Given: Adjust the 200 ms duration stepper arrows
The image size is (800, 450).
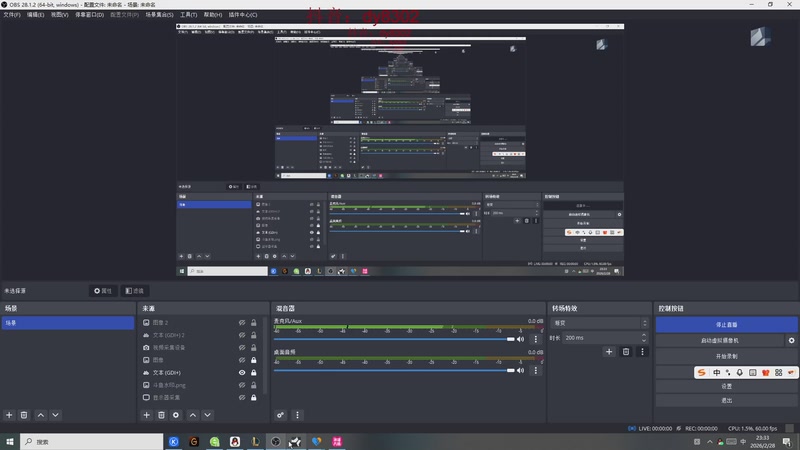Looking at the screenshot, I should 644,338.
